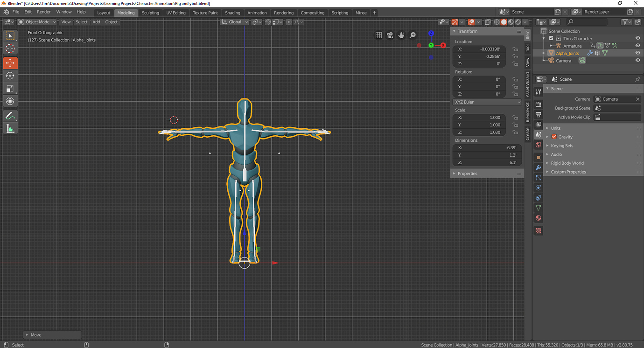This screenshot has width=644, height=348.
Task: Switch to the Sculpting workspace tab
Action: tap(150, 13)
